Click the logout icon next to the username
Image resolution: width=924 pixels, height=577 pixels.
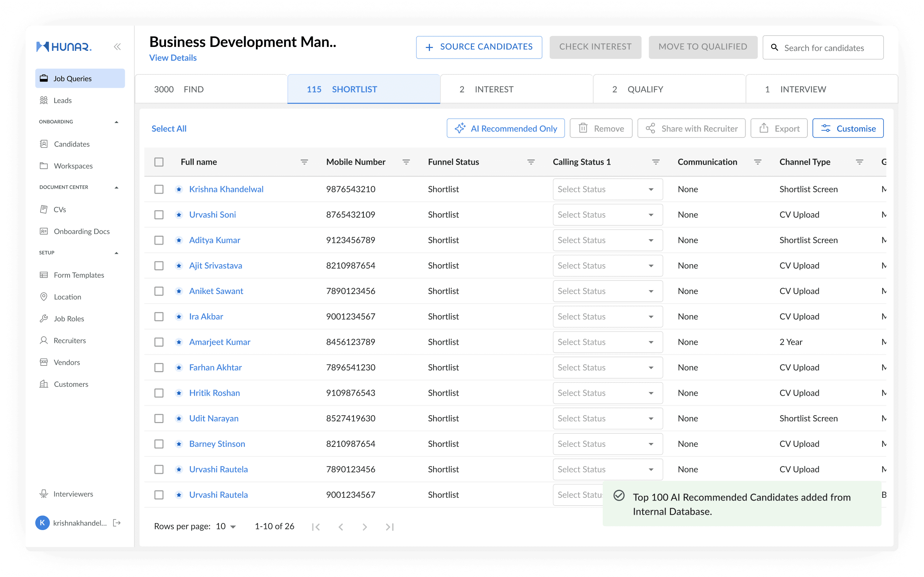point(117,523)
